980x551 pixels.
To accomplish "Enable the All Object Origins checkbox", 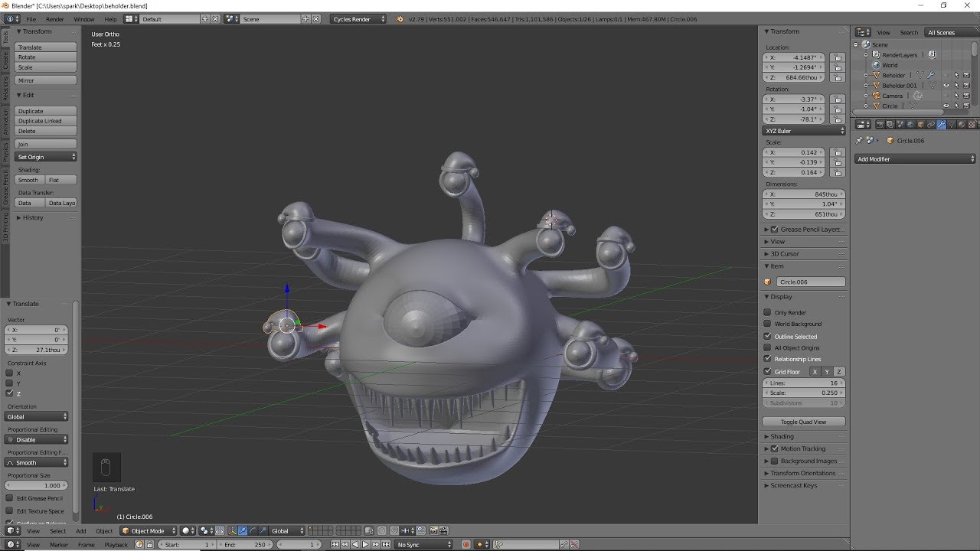I will pyautogui.click(x=767, y=347).
